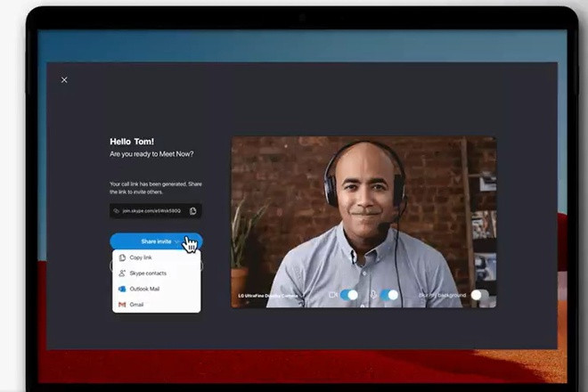Click the microphone icon
Viewport: 588px width, 392px height.
point(373,295)
